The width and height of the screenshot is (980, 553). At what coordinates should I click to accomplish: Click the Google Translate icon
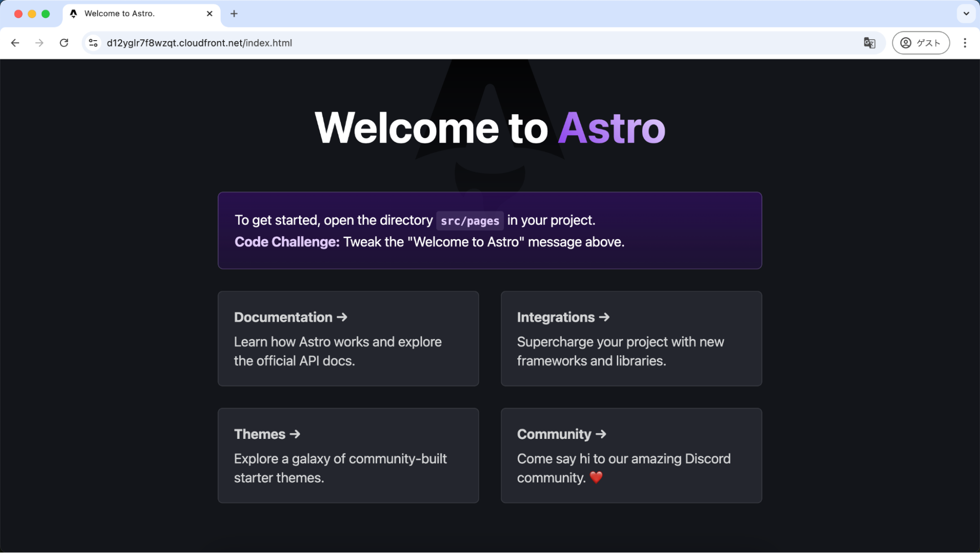(869, 43)
